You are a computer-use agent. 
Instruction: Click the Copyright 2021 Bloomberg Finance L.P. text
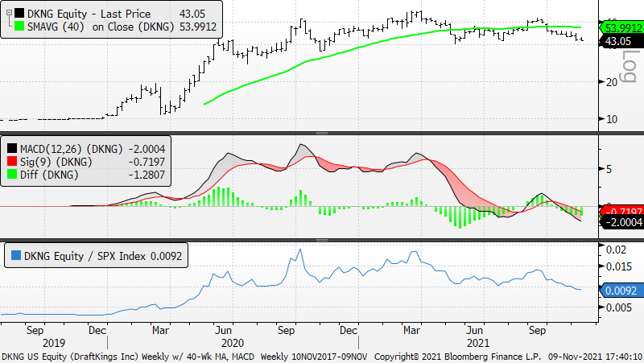pyautogui.click(x=457, y=357)
